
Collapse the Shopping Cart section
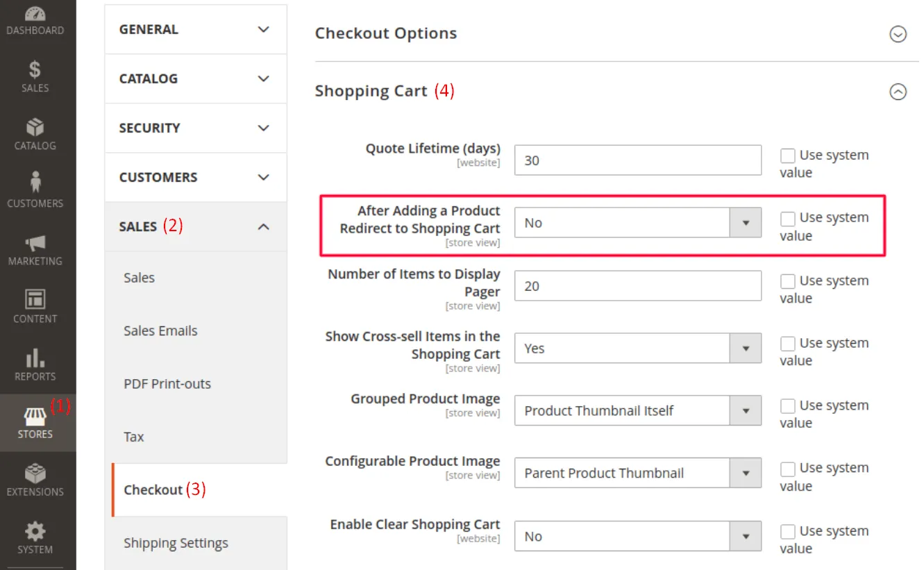(898, 92)
